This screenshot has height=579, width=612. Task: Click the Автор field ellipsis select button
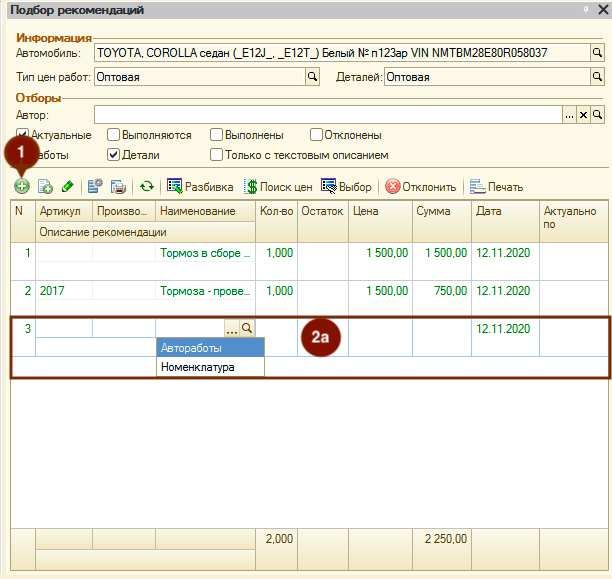pyautogui.click(x=569, y=115)
